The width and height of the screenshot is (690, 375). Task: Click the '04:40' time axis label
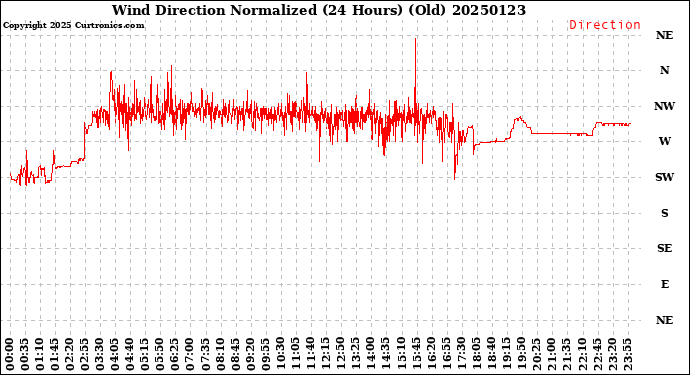click(130, 354)
